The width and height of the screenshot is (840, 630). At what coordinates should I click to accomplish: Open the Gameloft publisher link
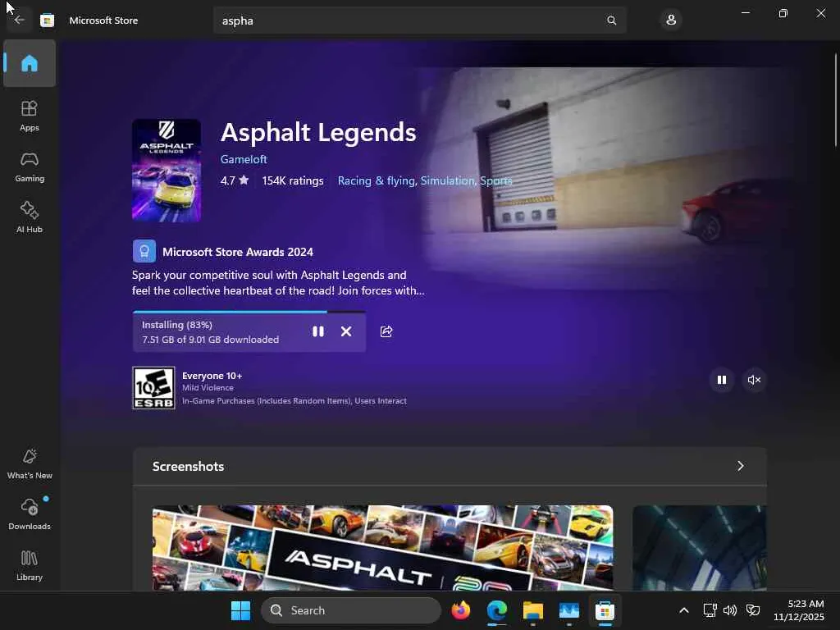244,159
